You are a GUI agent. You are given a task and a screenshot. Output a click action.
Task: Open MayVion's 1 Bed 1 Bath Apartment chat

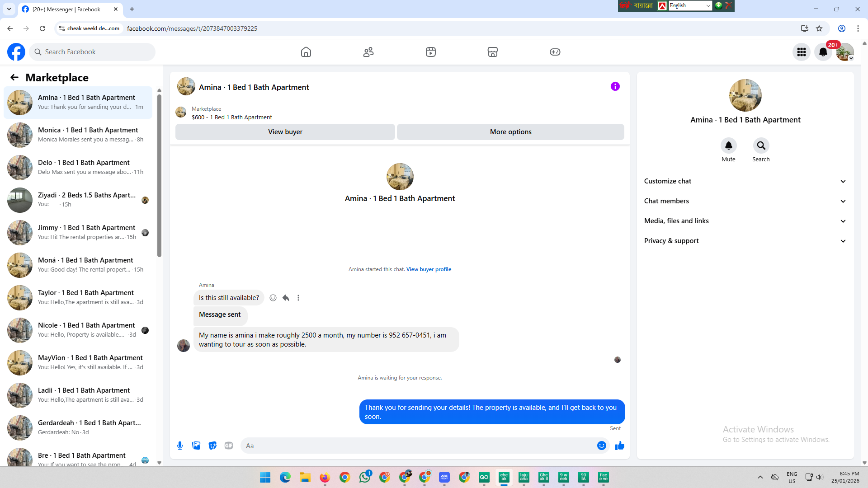[78, 363]
